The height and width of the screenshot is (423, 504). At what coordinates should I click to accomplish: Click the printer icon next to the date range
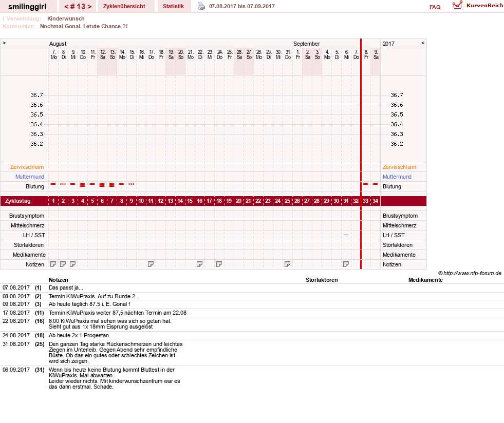(x=201, y=6)
